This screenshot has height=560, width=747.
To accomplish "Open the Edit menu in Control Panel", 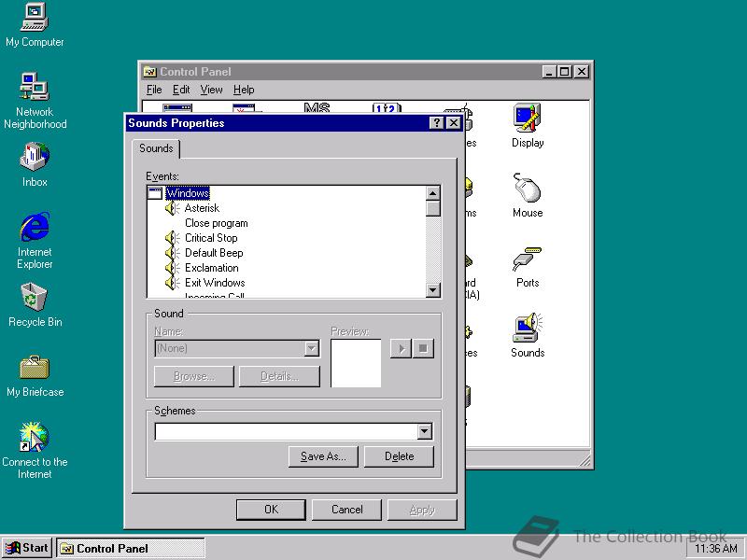I will pyautogui.click(x=181, y=90).
